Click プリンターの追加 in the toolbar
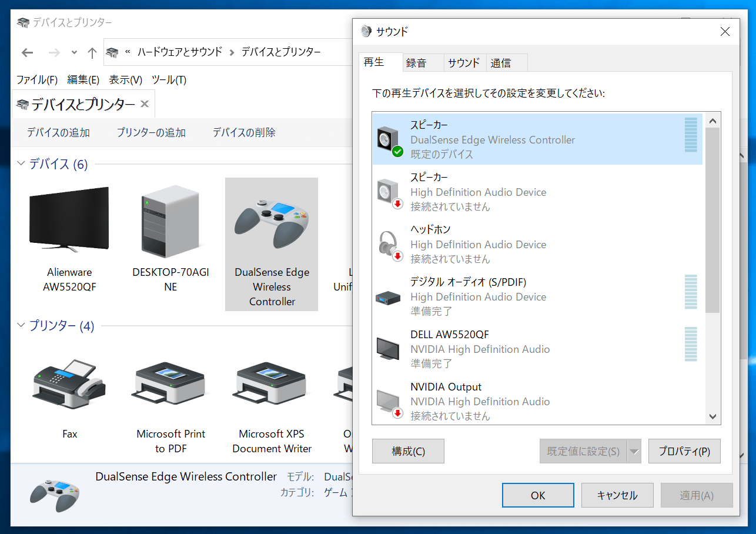Viewport: 756px width, 534px height. point(151,132)
